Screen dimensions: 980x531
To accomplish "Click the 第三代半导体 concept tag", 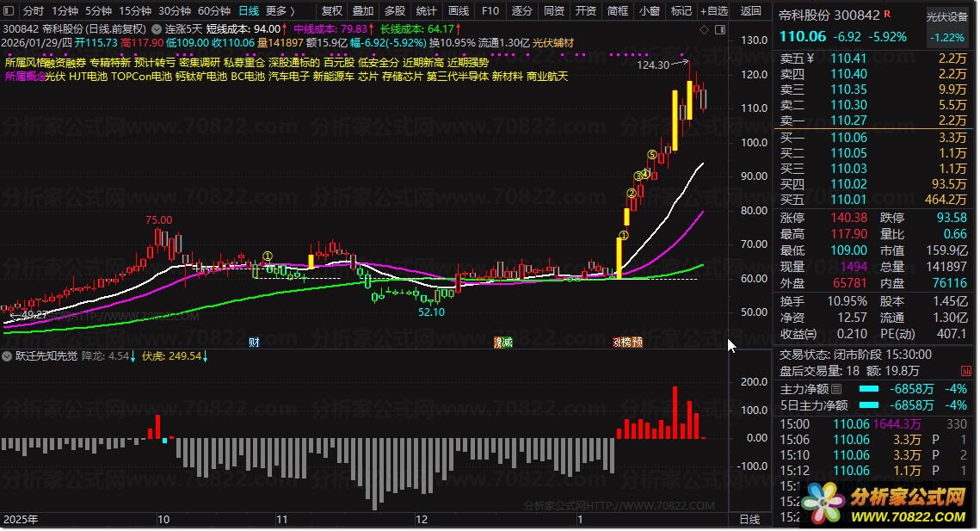I will coord(458,77).
